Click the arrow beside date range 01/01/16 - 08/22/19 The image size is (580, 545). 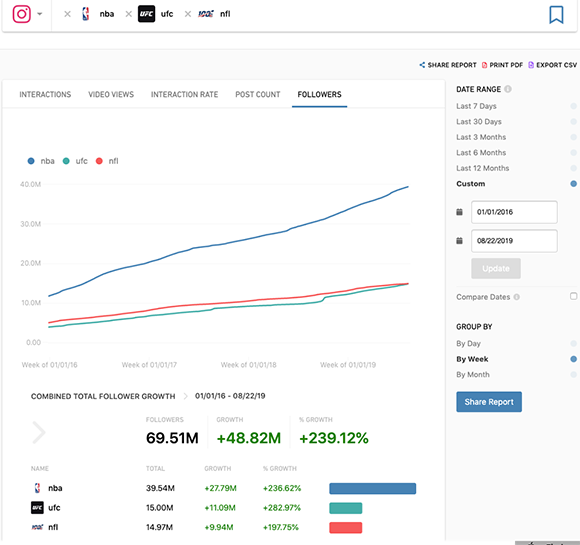click(185, 396)
